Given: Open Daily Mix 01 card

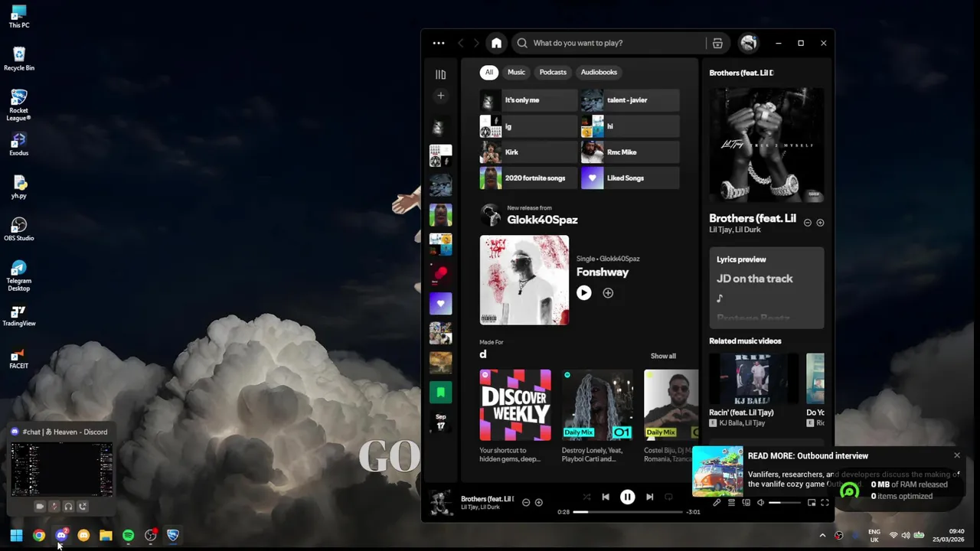Looking at the screenshot, I should (598, 416).
